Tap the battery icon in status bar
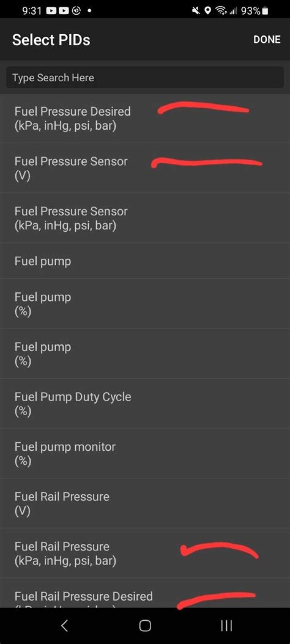 coord(265,11)
